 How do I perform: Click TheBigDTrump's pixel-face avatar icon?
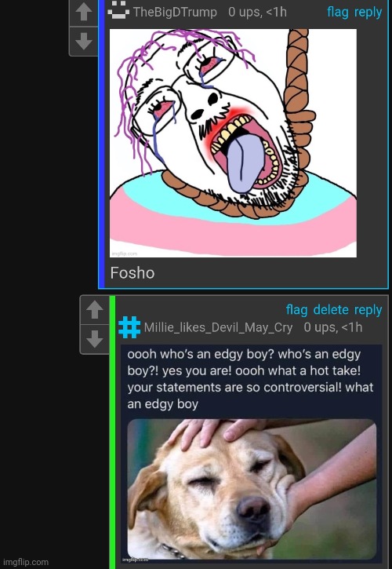coord(118,9)
